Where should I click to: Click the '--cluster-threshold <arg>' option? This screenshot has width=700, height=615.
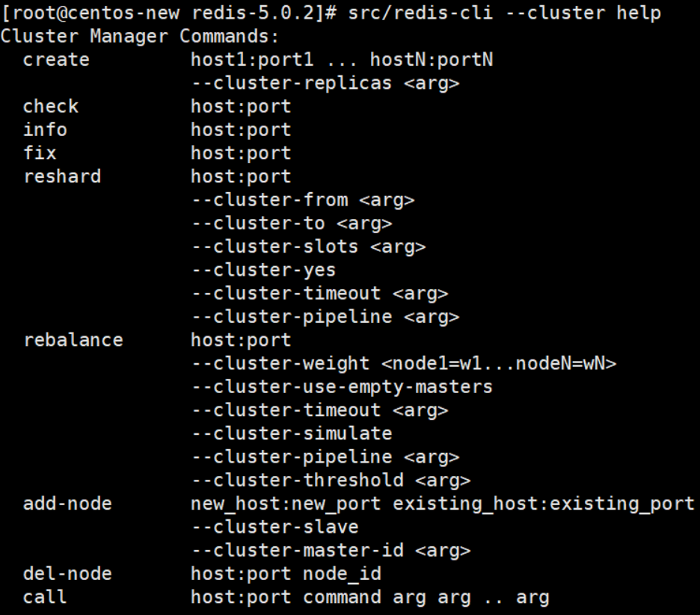[331, 480]
